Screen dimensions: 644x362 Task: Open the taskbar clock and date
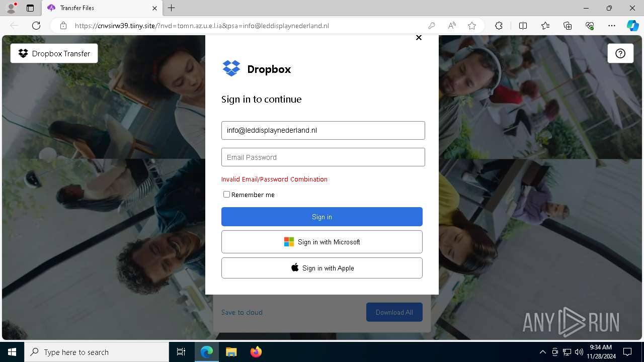coord(601,352)
